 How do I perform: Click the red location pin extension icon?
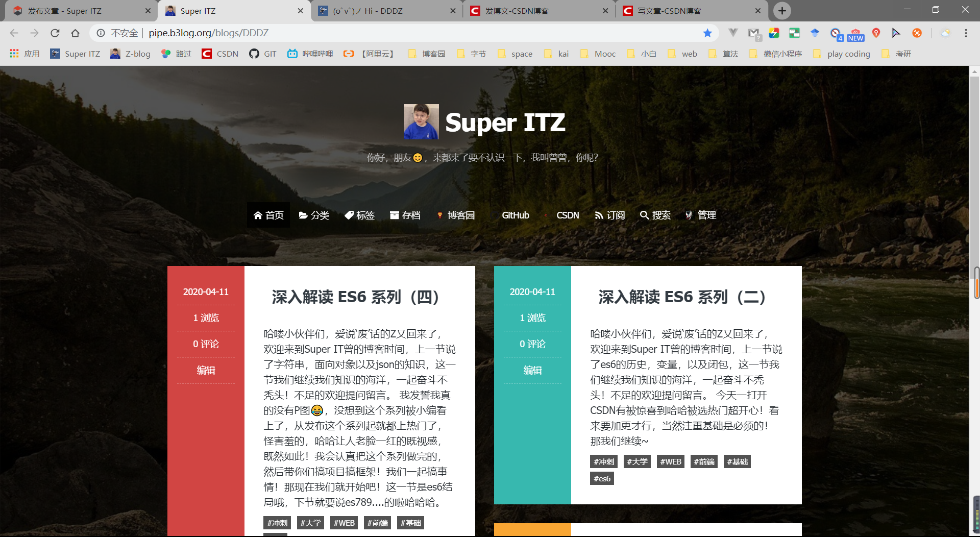tap(876, 33)
